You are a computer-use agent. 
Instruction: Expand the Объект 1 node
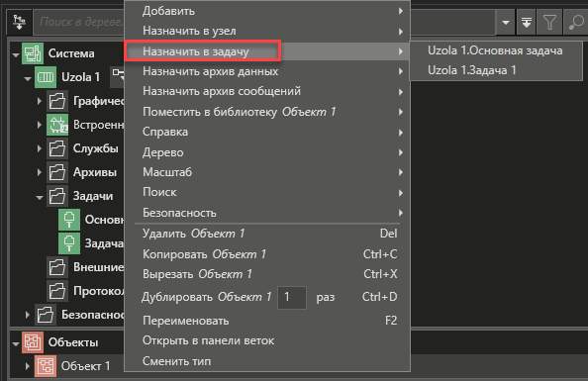click(x=28, y=365)
